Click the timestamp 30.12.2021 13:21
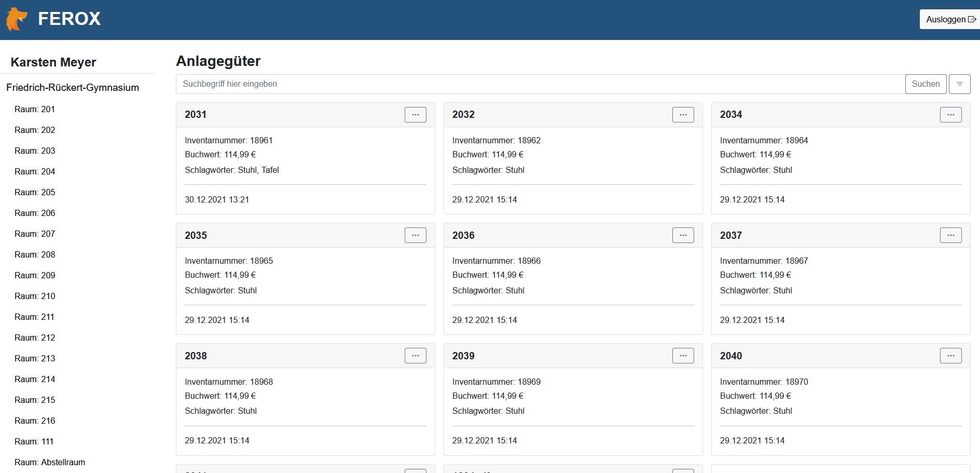This screenshot has width=980, height=473. point(217,199)
